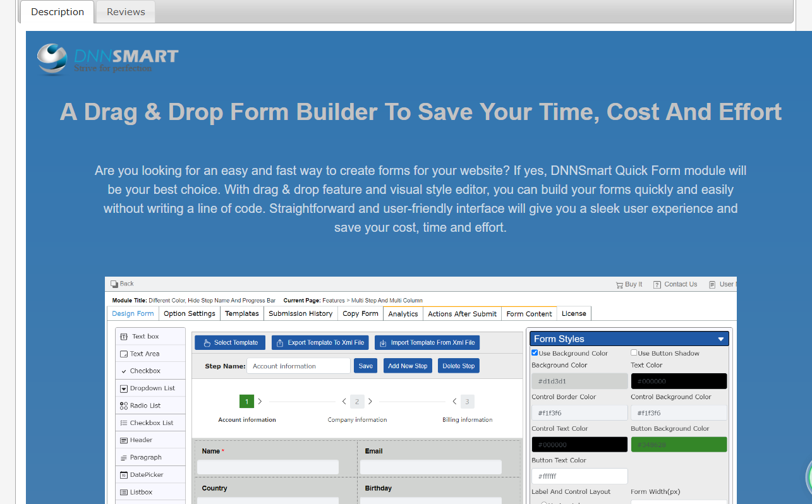Select the Header field tool
This screenshot has height=504, width=812.
150,440
